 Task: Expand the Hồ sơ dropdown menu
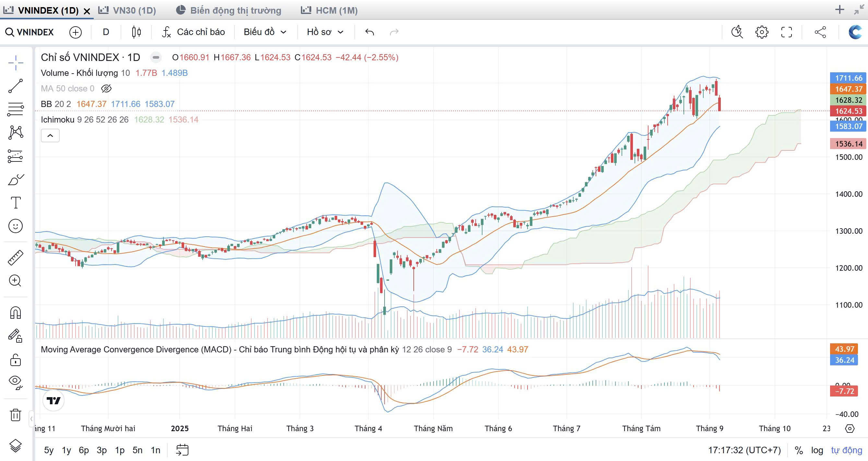pos(325,32)
